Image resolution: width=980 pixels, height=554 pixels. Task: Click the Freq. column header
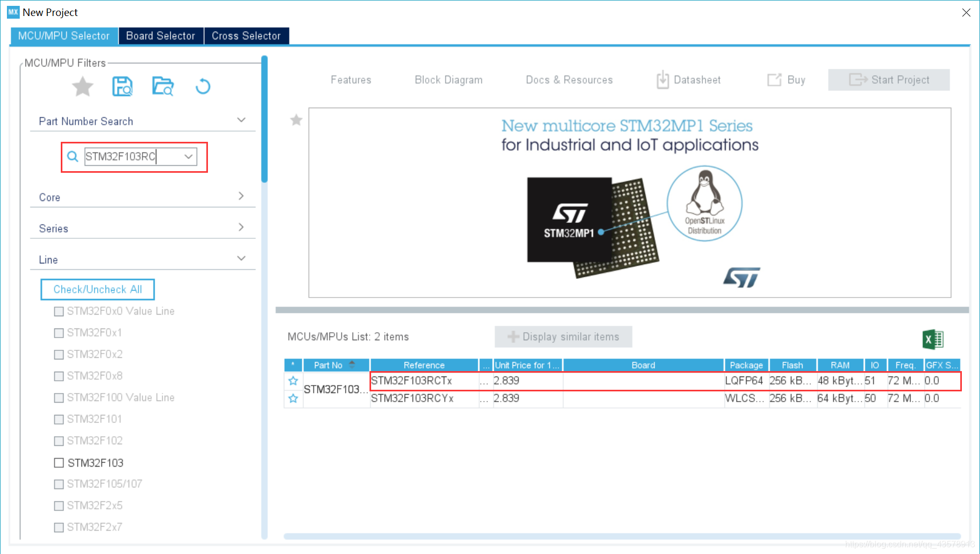(905, 365)
